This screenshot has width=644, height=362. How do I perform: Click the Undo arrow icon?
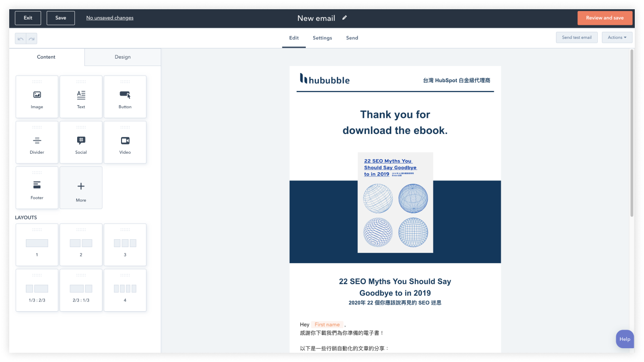[x=20, y=38]
